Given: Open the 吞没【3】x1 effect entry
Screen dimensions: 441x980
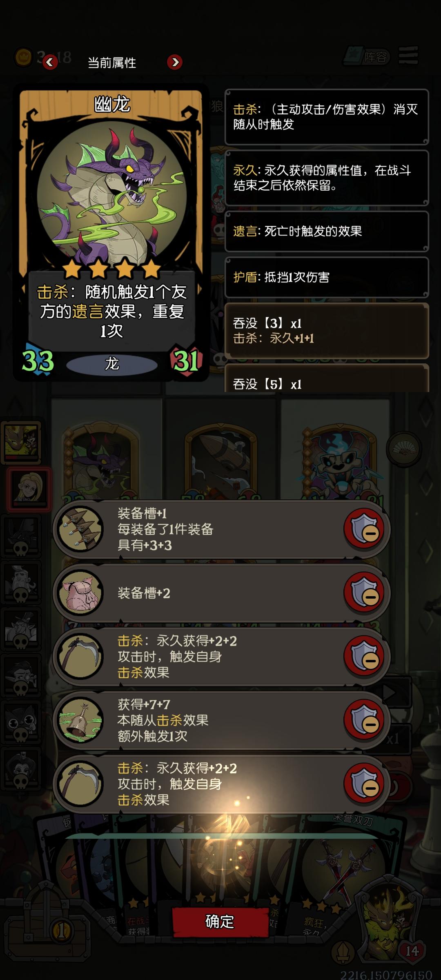Looking at the screenshot, I should coord(327,331).
